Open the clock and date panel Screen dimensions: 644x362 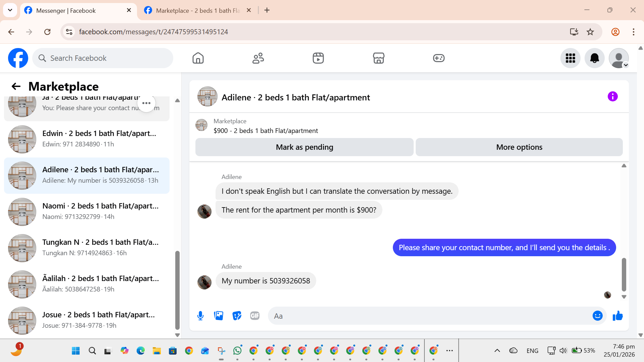tap(619, 351)
